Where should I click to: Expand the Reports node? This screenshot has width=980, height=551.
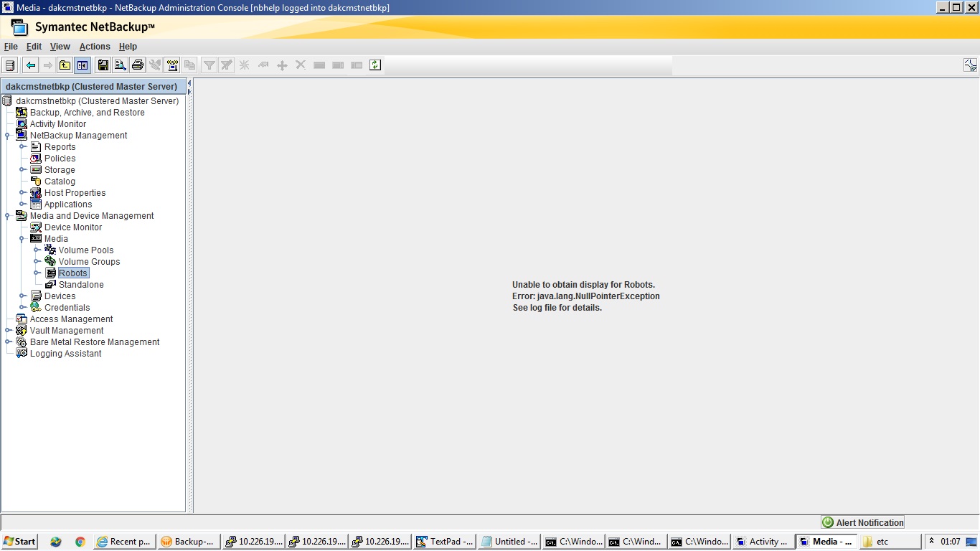pos(22,147)
